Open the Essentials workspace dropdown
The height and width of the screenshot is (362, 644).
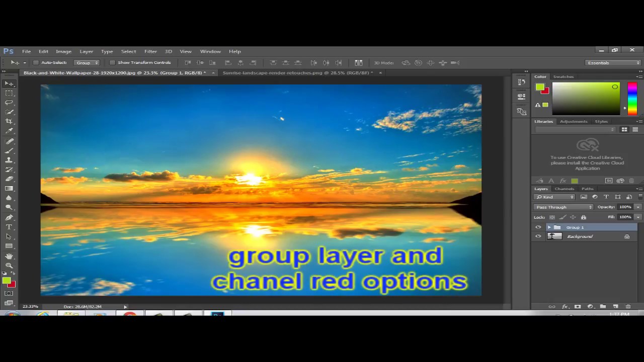613,63
